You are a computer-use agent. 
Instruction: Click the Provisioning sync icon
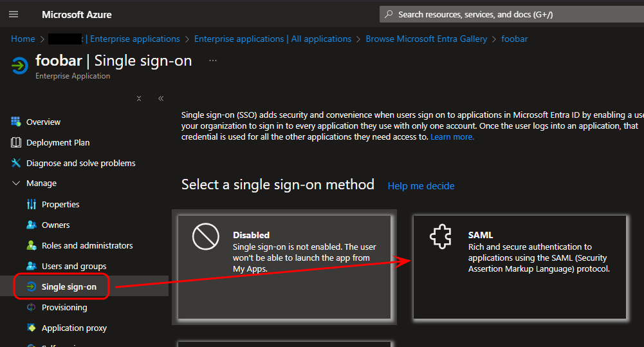pyautogui.click(x=32, y=307)
